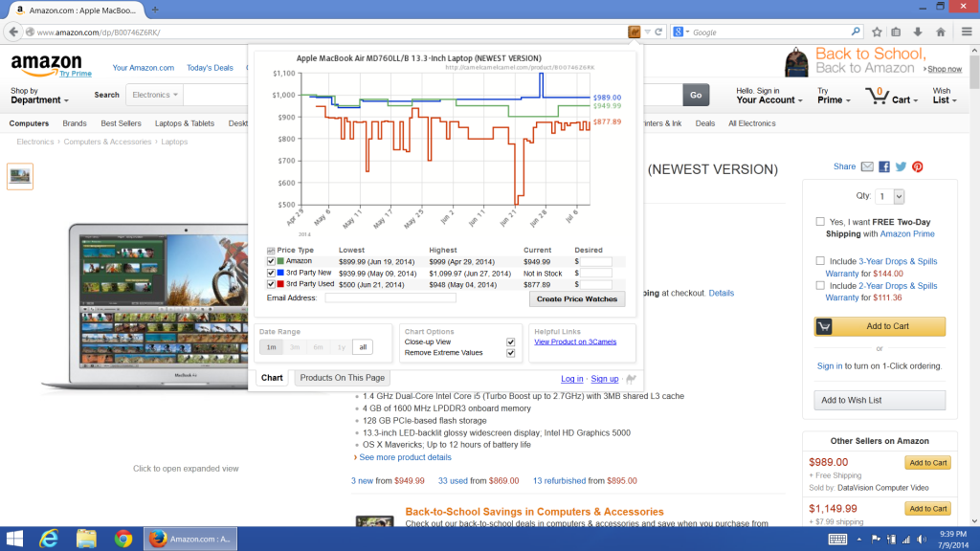Open the Firefox hamburger menu
The height and width of the screenshot is (551, 980).
(967, 32)
